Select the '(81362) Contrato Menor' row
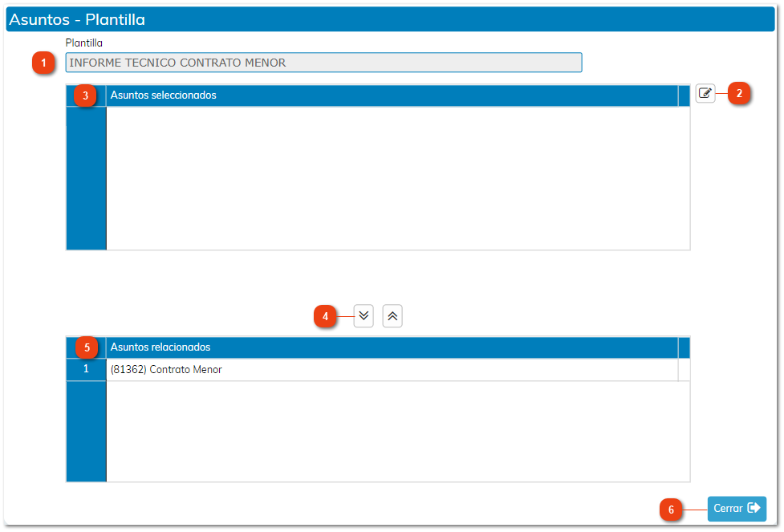The width and height of the screenshot is (784, 532). (392, 370)
